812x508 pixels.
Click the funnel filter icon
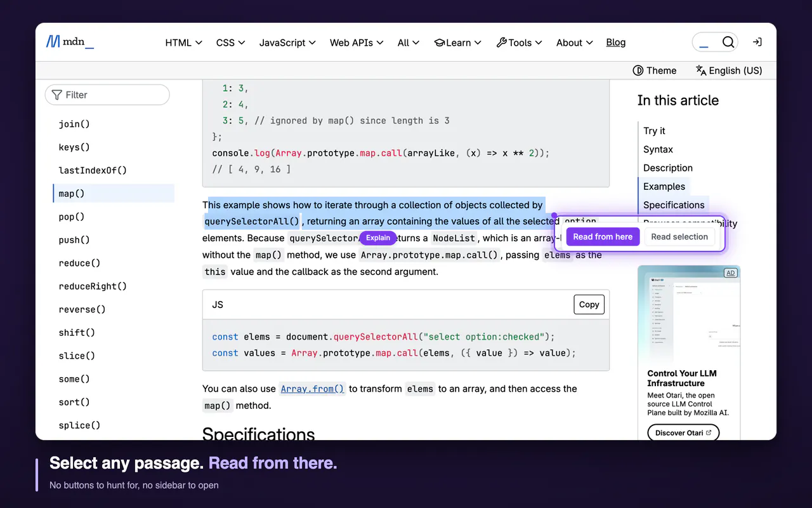57,95
